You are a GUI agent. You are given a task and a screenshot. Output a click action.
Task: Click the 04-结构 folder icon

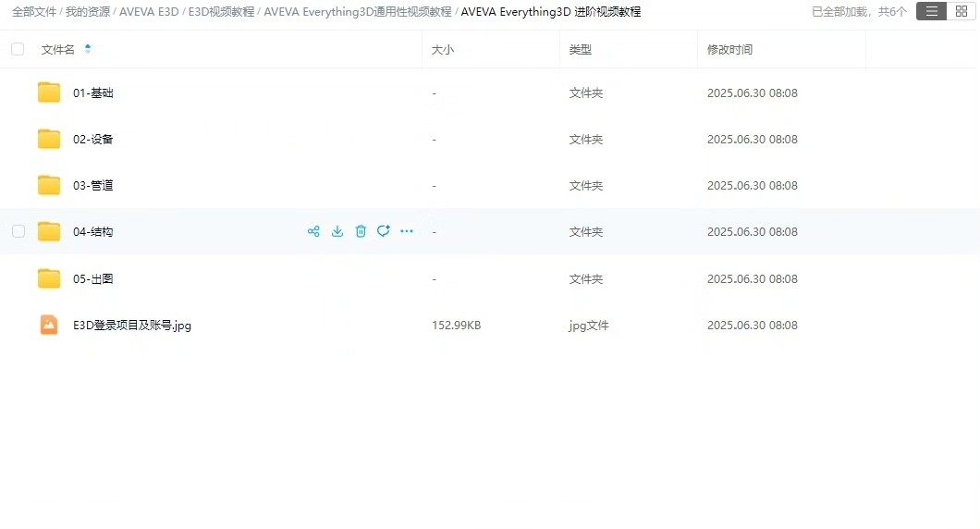49,231
